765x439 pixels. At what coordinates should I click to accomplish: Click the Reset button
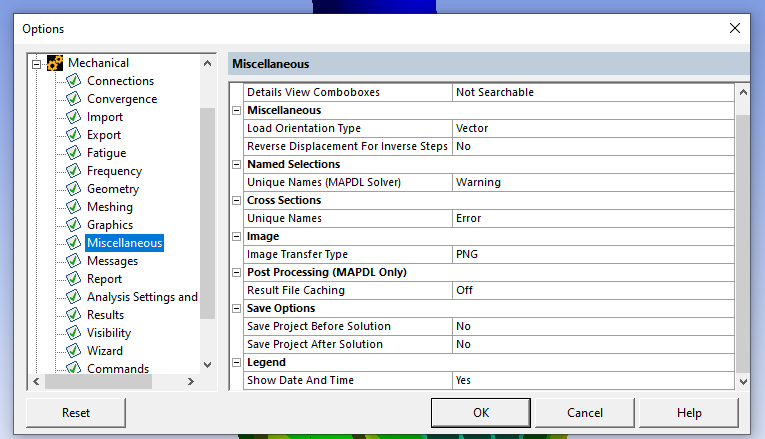(x=76, y=413)
